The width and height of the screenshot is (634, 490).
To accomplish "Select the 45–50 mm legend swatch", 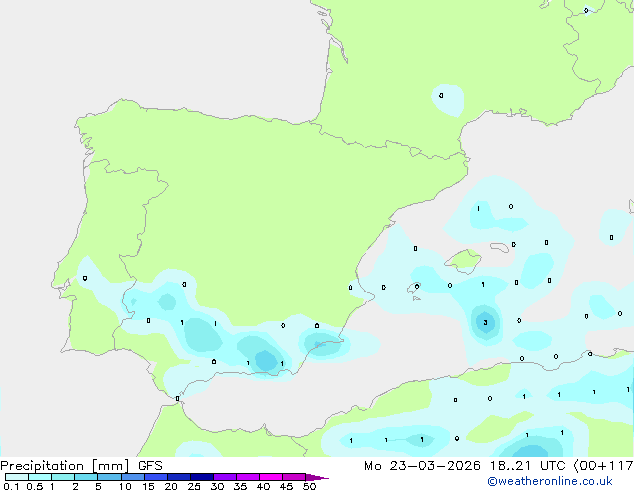I will click(294, 477).
